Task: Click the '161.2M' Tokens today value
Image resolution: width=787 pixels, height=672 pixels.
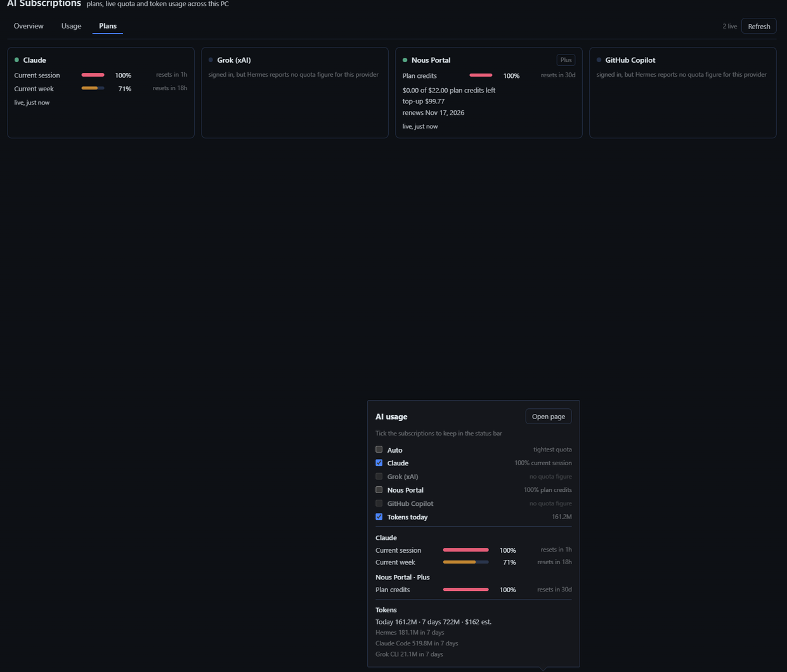Action: tap(562, 517)
